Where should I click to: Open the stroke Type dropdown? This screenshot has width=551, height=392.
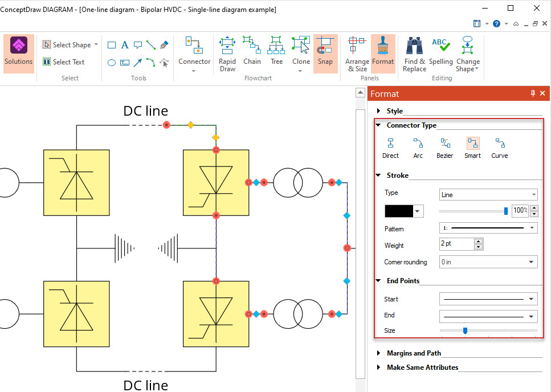click(x=488, y=195)
